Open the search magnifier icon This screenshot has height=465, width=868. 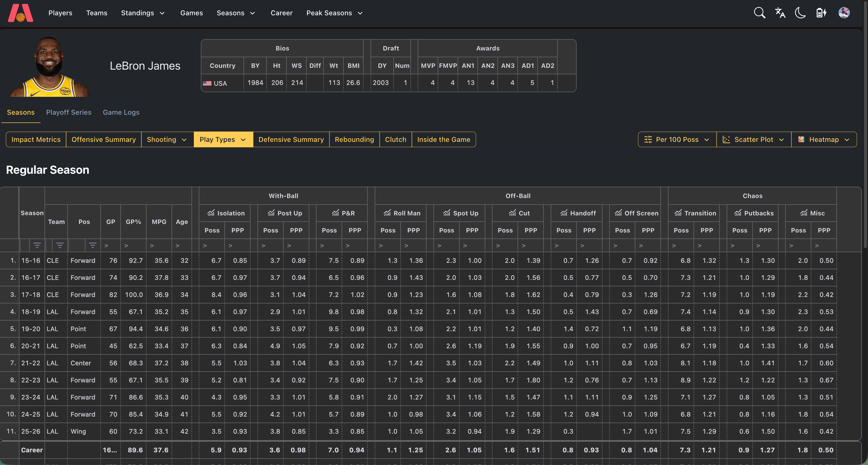click(x=760, y=13)
